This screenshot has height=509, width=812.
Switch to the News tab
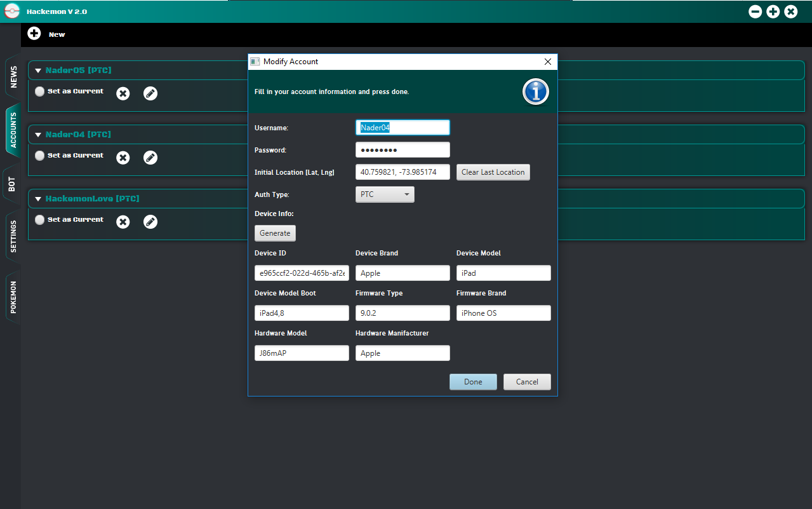point(13,77)
